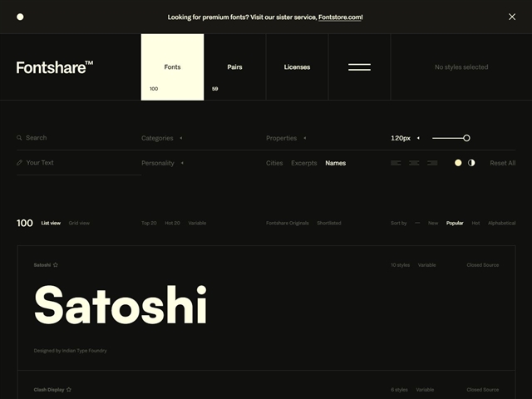
Task: Click the Your Text input field
Action: (x=79, y=163)
